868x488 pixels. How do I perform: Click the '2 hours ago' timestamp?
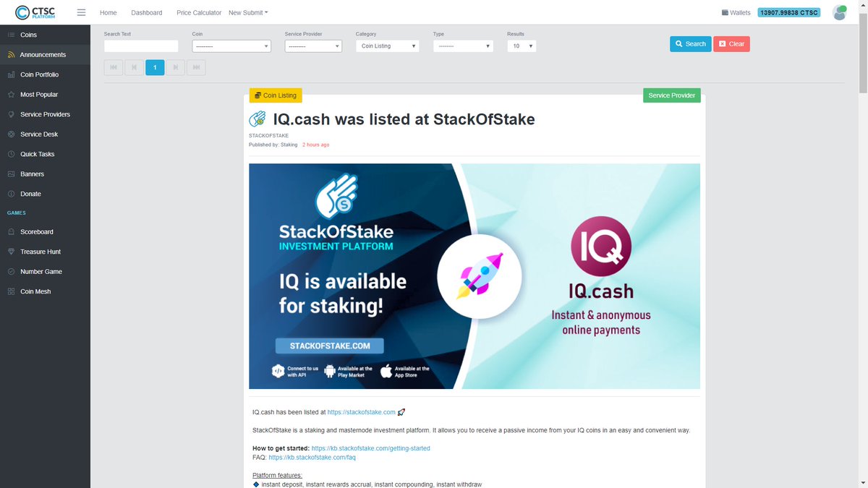pyautogui.click(x=315, y=145)
